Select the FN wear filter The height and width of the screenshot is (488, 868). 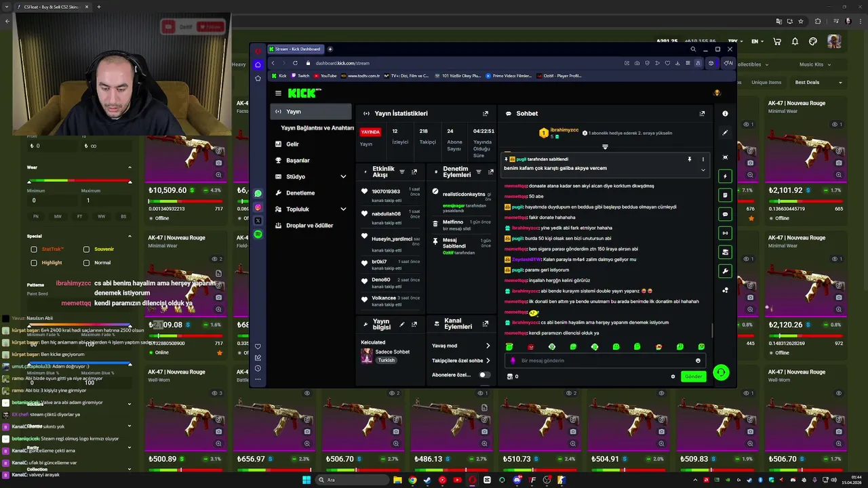(x=36, y=216)
